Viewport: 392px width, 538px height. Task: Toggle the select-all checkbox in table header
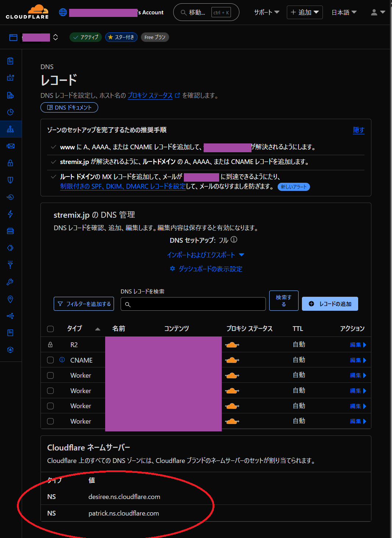pyautogui.click(x=50, y=329)
